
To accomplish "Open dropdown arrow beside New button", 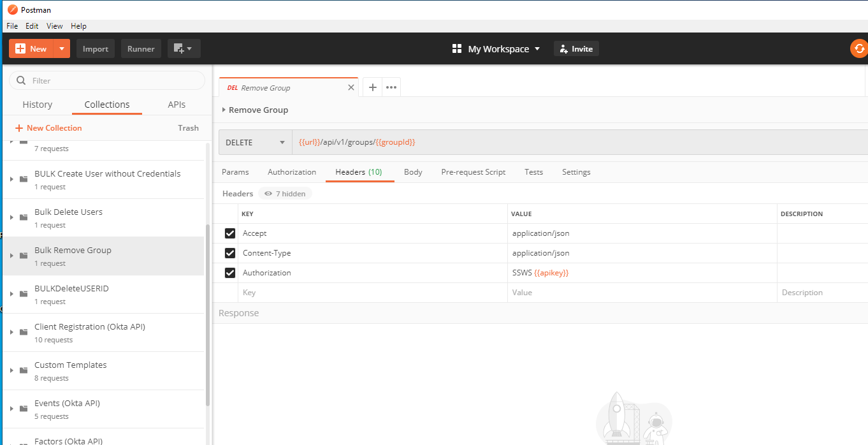I will click(61, 49).
